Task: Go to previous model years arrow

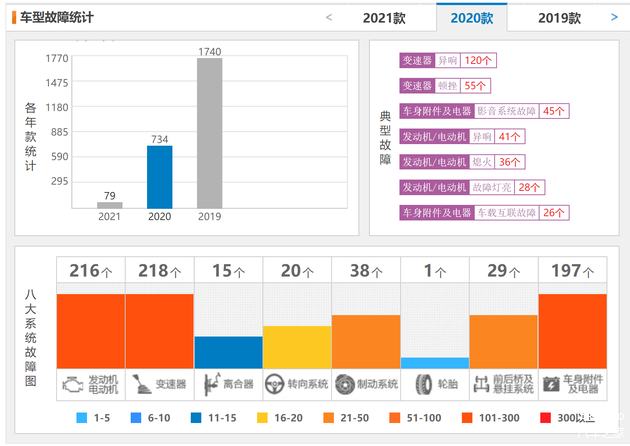Action: [330, 17]
